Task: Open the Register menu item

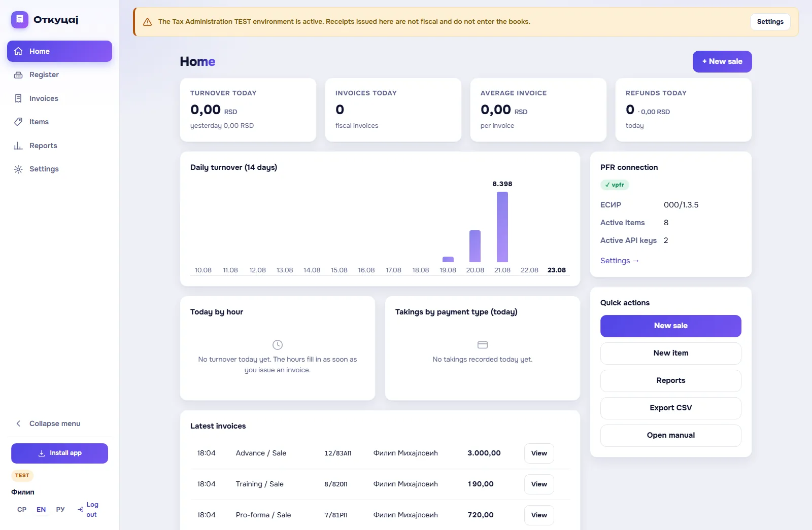Action: [59, 75]
